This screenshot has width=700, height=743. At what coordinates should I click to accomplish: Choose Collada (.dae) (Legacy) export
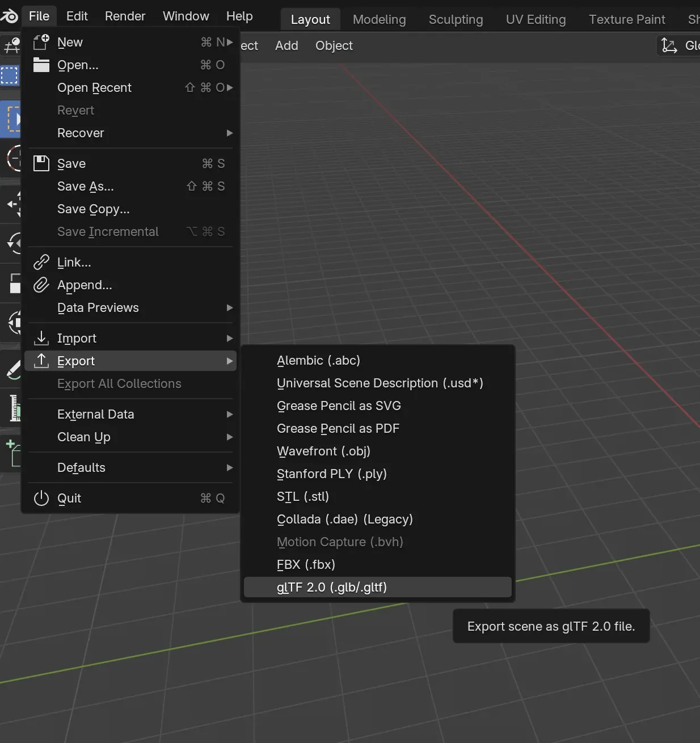(378, 519)
